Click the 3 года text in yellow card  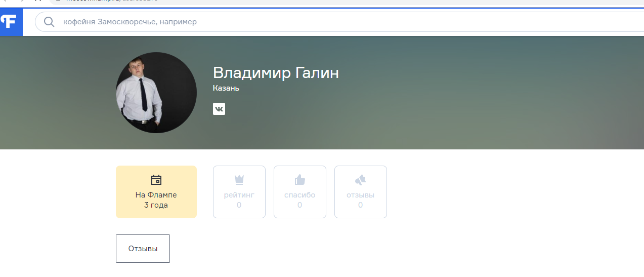(x=156, y=205)
